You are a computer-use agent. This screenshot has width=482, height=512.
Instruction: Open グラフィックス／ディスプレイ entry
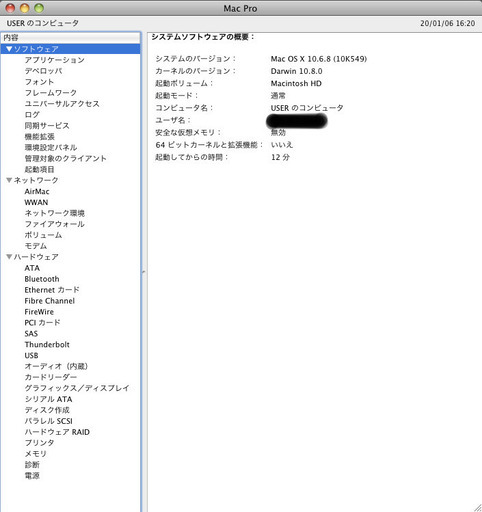click(77, 388)
